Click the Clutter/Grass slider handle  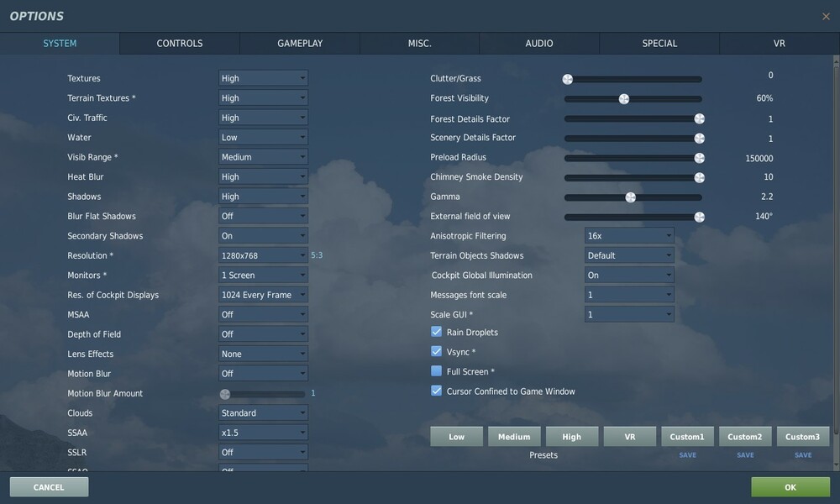[x=567, y=79]
